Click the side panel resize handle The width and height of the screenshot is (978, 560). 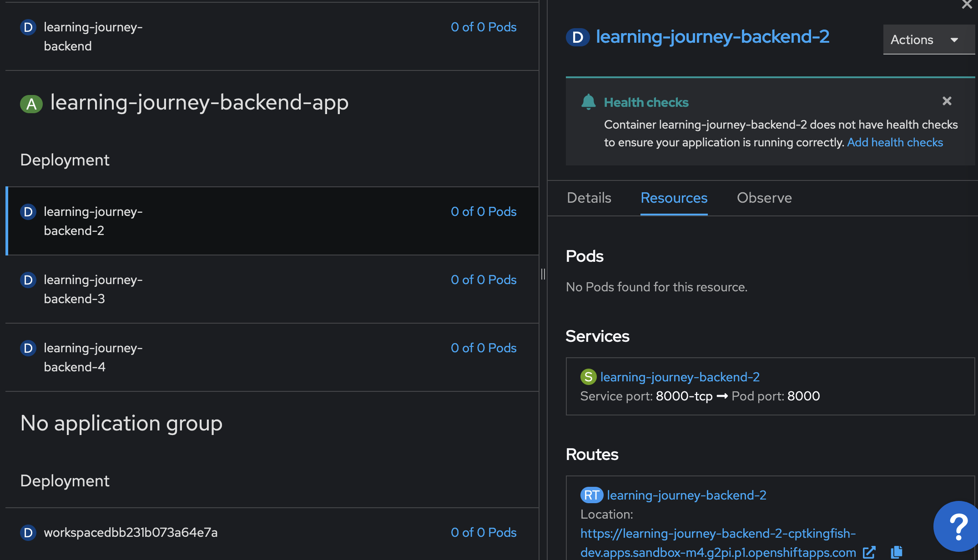point(543,274)
